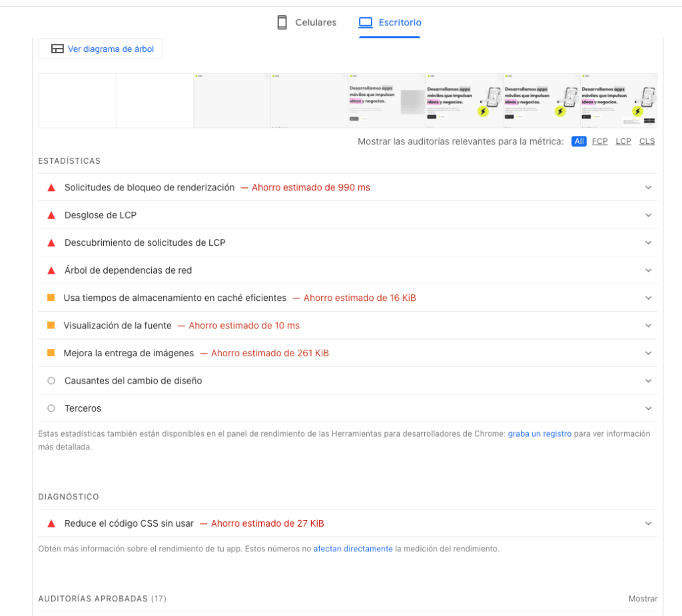Click the red triangle beside Desglose de LCP
The width and height of the screenshot is (682, 616).
(x=51, y=215)
